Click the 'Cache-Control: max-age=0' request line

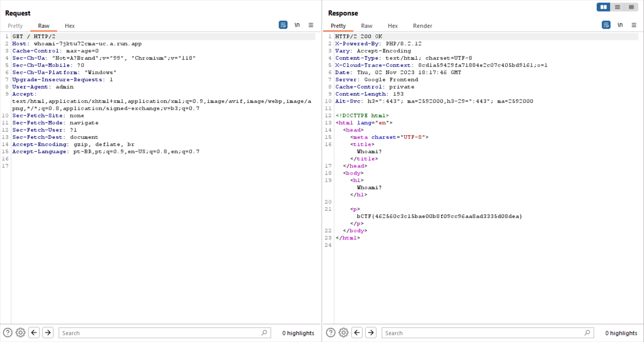55,51
